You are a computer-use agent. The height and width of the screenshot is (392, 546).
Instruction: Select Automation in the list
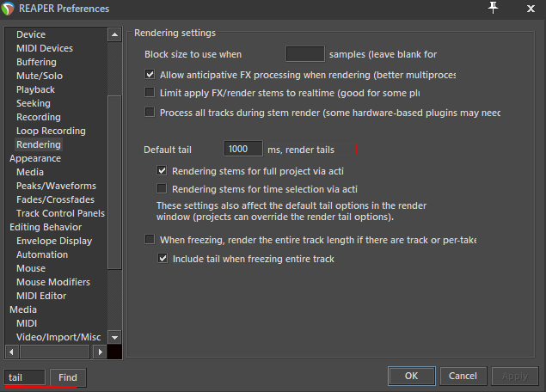click(x=42, y=254)
